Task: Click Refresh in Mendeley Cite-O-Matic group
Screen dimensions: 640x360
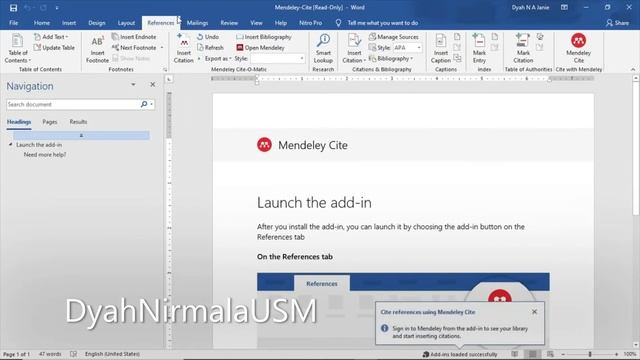Action: pos(210,48)
